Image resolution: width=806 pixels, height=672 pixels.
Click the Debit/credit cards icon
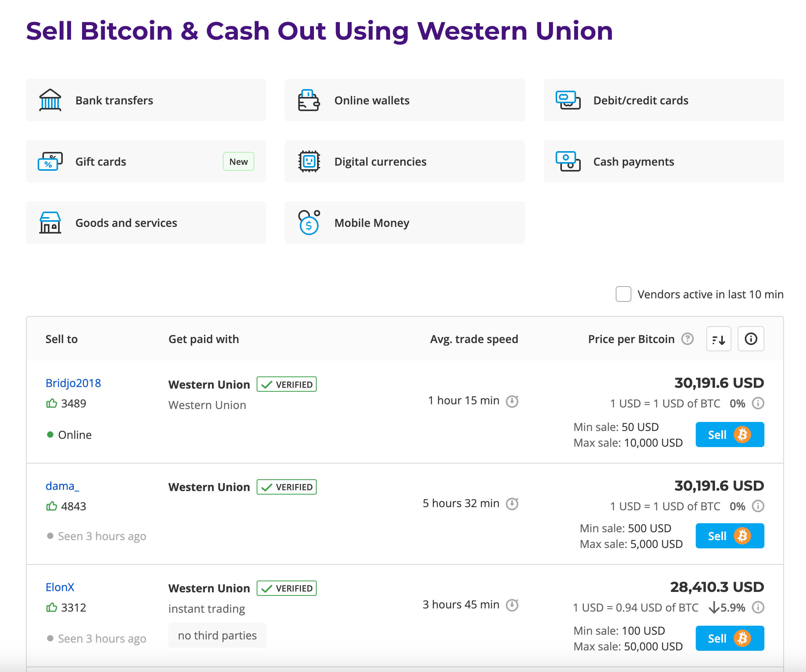568,100
